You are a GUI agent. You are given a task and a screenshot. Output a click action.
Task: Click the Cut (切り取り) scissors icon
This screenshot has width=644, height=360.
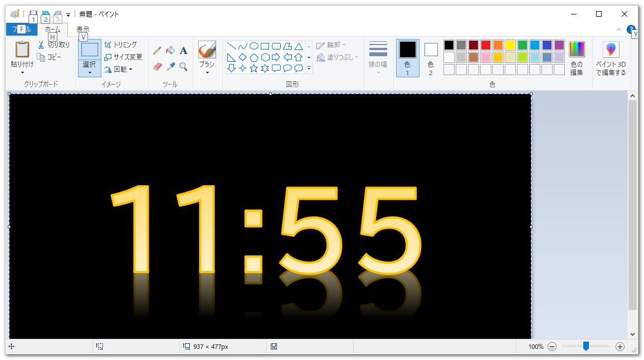(x=41, y=45)
